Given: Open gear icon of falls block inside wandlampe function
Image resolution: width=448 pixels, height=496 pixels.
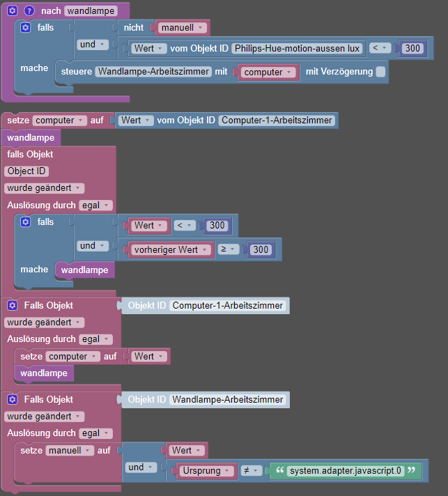Looking at the screenshot, I should [26, 28].
